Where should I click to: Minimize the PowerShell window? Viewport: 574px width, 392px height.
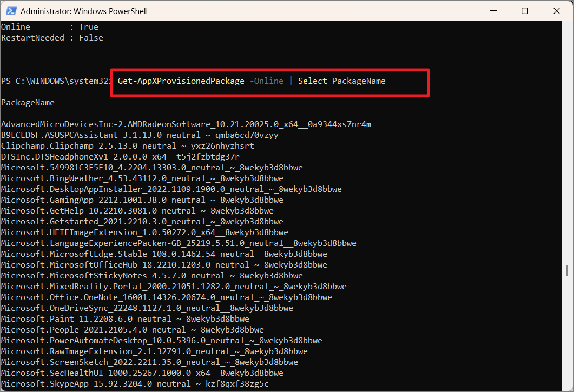(x=493, y=11)
